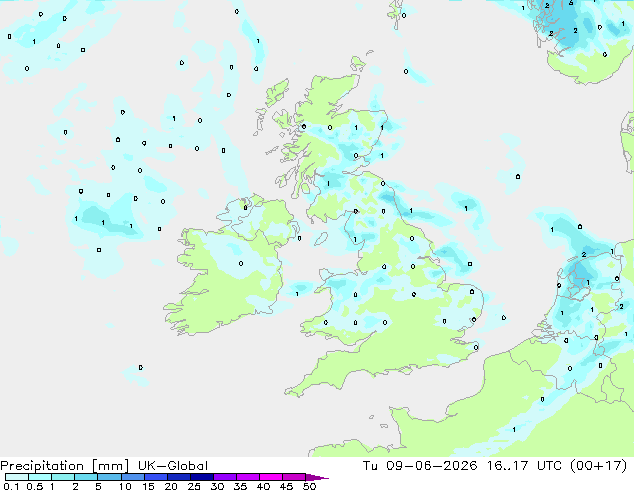
Task: Select the navy legend swatch between 25 and 30
Action: click(202, 477)
